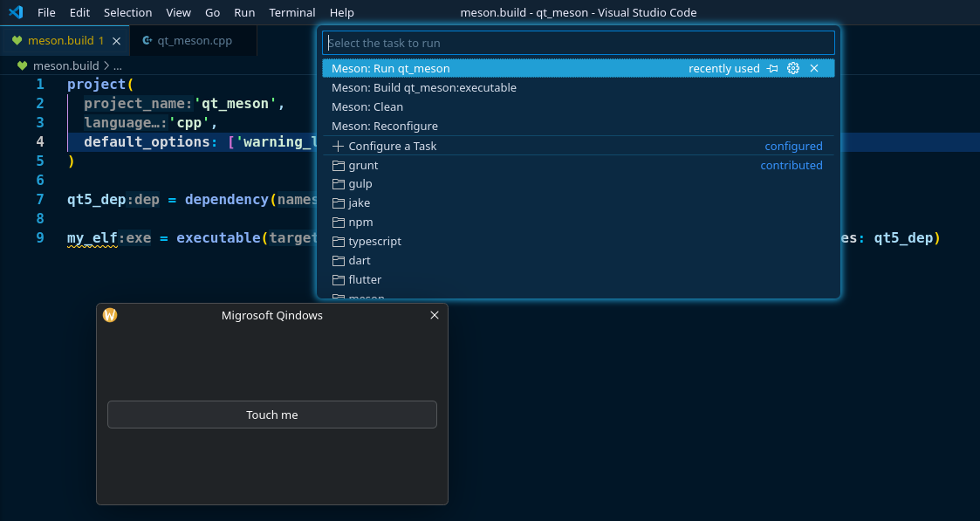Click 'cpp' string on line 3

tap(189, 122)
